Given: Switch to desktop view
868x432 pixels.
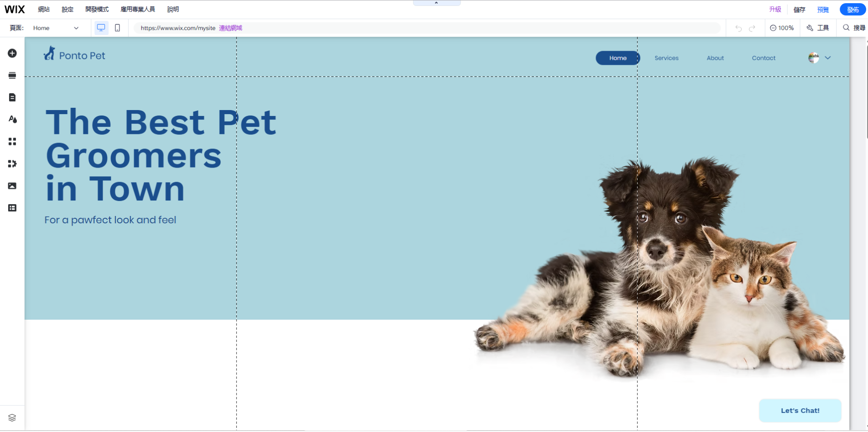Looking at the screenshot, I should tap(101, 28).
